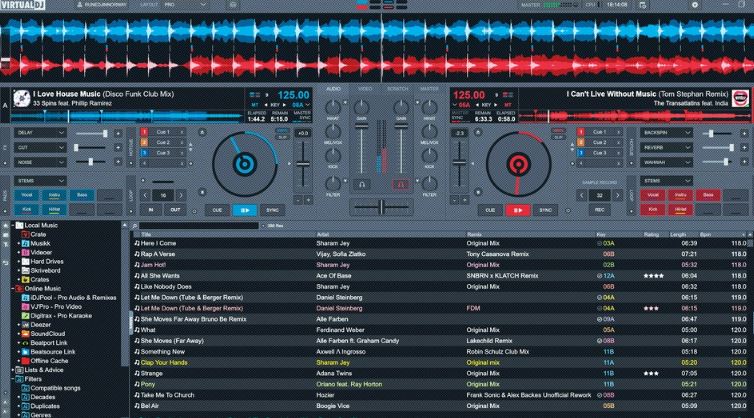The image size is (754, 418).
Task: Open the REVERB effect dropdown
Action: tap(666, 147)
